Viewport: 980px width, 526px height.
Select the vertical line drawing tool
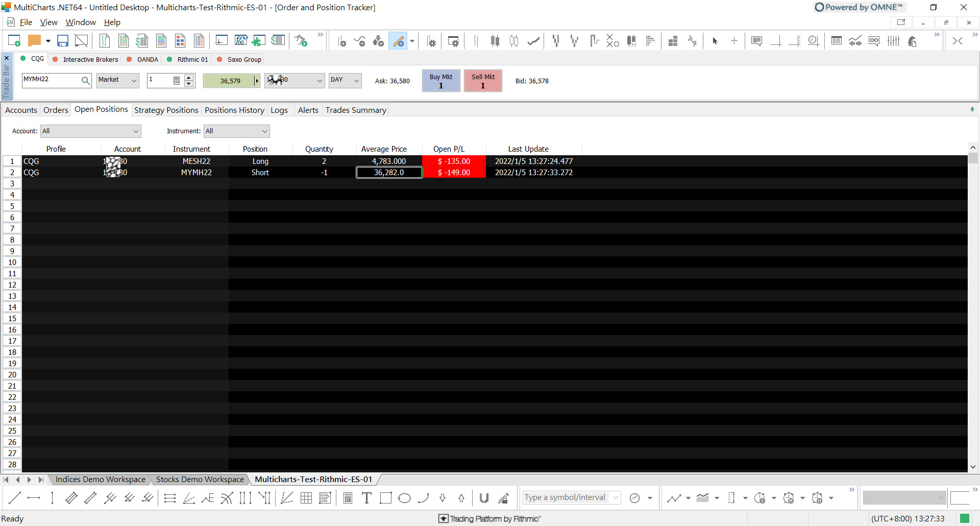[52, 498]
